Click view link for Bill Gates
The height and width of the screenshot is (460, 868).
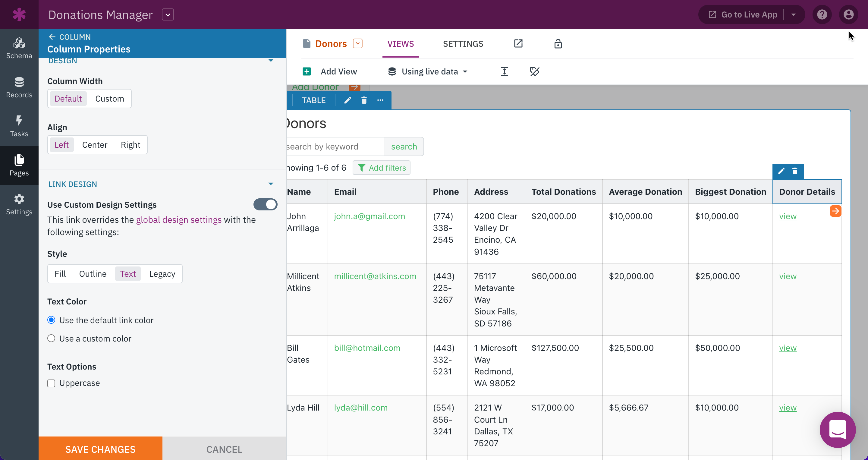[788, 348]
